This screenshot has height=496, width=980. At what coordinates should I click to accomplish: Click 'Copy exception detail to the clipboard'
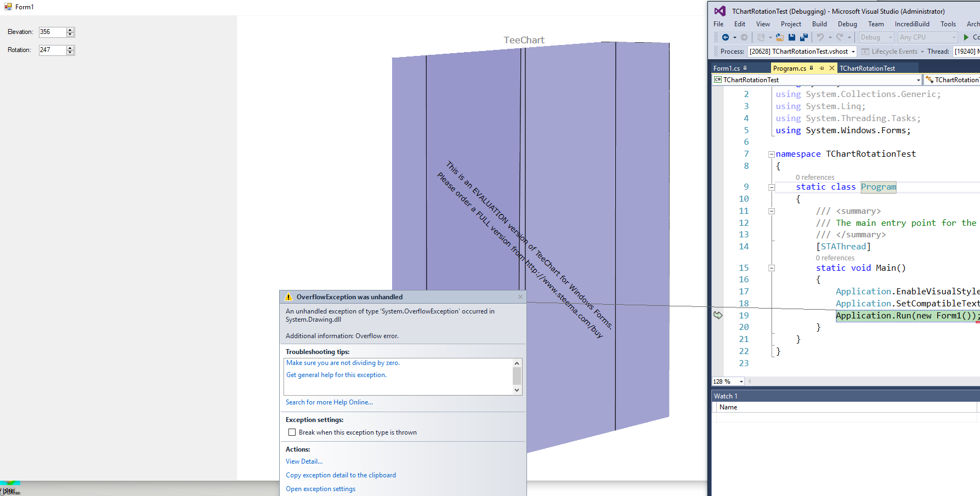coord(341,475)
